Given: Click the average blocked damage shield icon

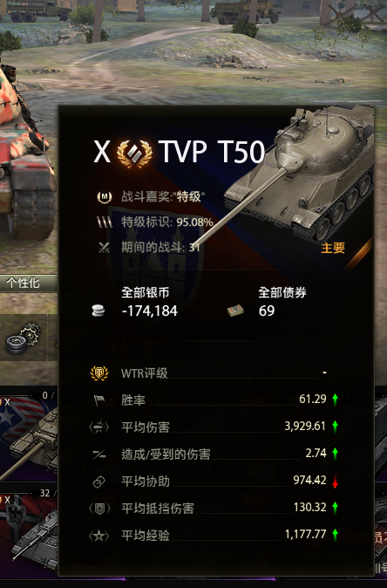Looking at the screenshot, I should pos(99,509).
